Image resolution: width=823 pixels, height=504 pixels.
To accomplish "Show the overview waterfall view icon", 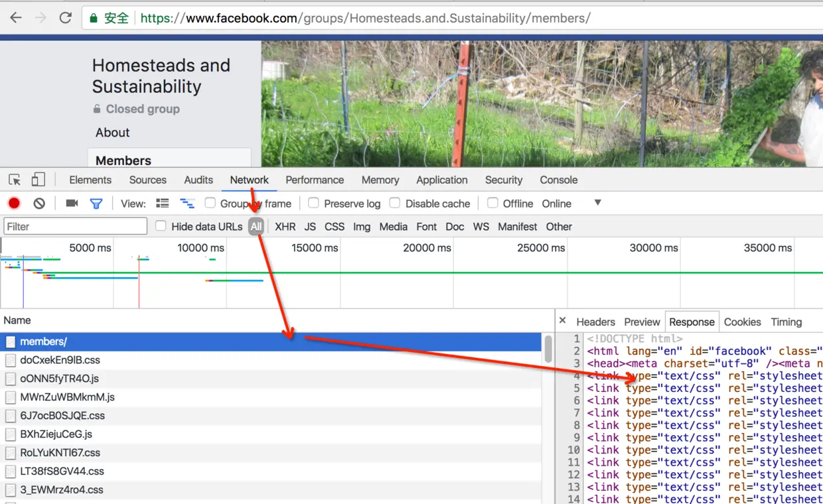I will click(x=188, y=204).
